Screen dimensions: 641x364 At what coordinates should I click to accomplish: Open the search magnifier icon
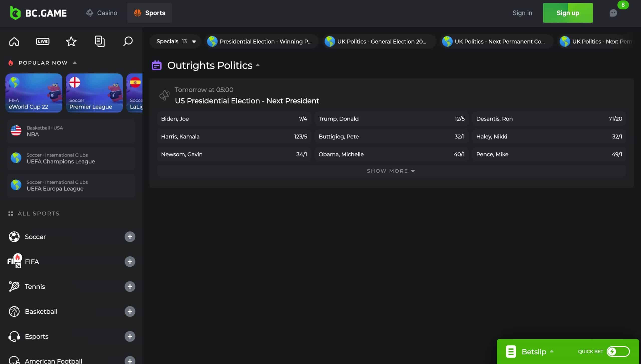tap(128, 41)
